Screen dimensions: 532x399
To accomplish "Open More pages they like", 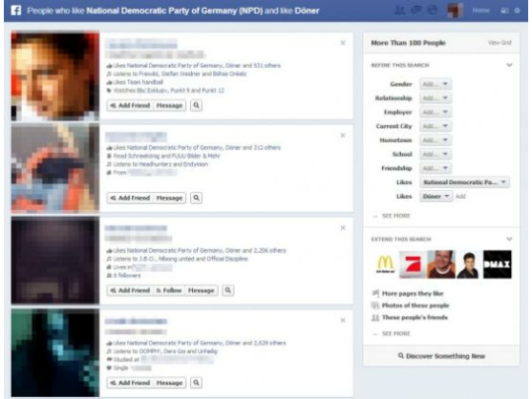I will click(413, 294).
